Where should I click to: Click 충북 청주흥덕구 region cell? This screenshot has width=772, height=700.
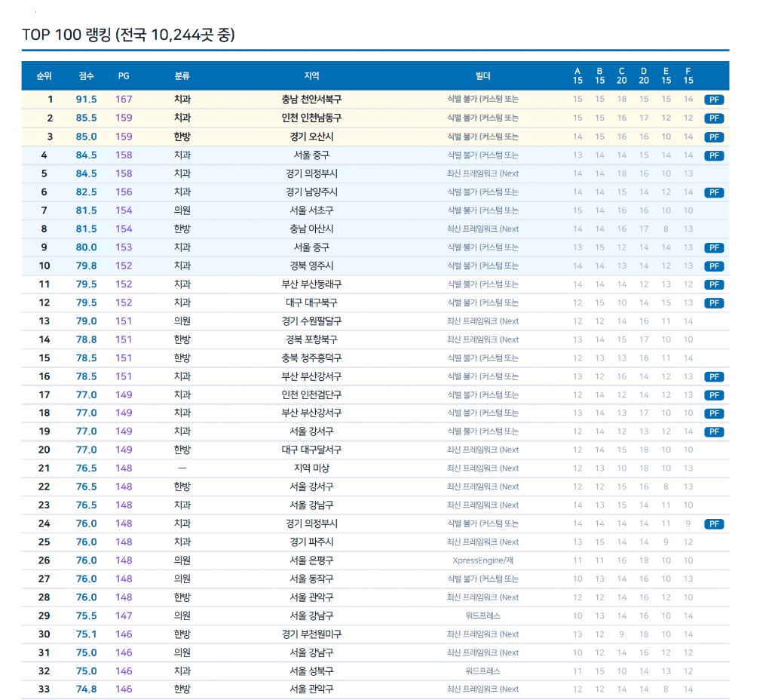(311, 358)
